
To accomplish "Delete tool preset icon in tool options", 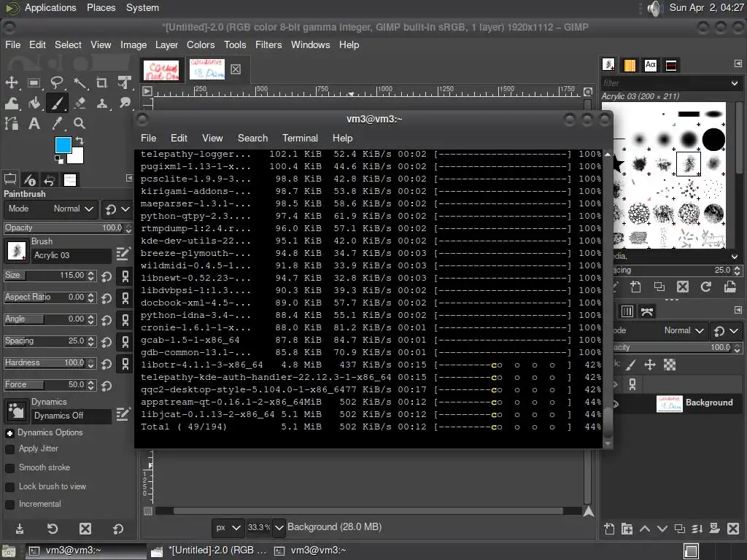I will tap(85, 528).
